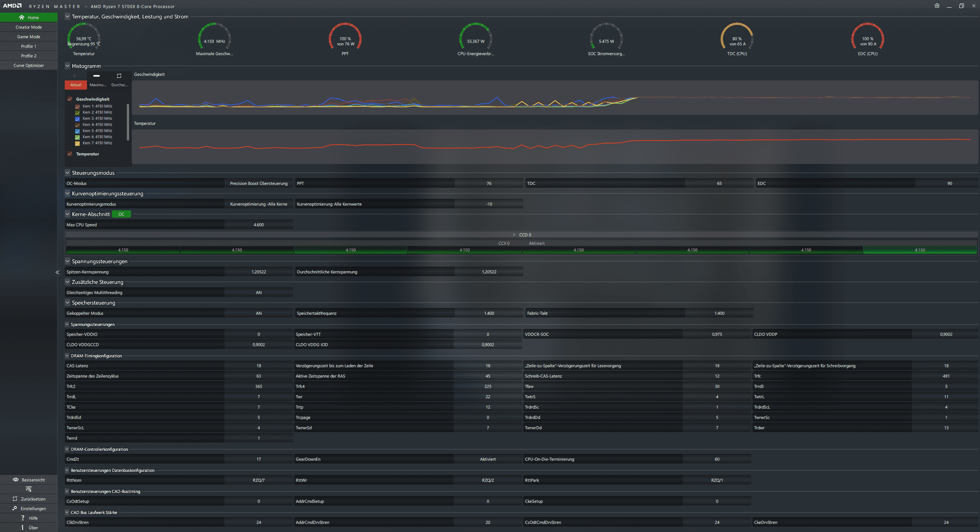The image size is (980, 532).
Task: Open Profile 2 in the sidebar
Action: point(29,56)
